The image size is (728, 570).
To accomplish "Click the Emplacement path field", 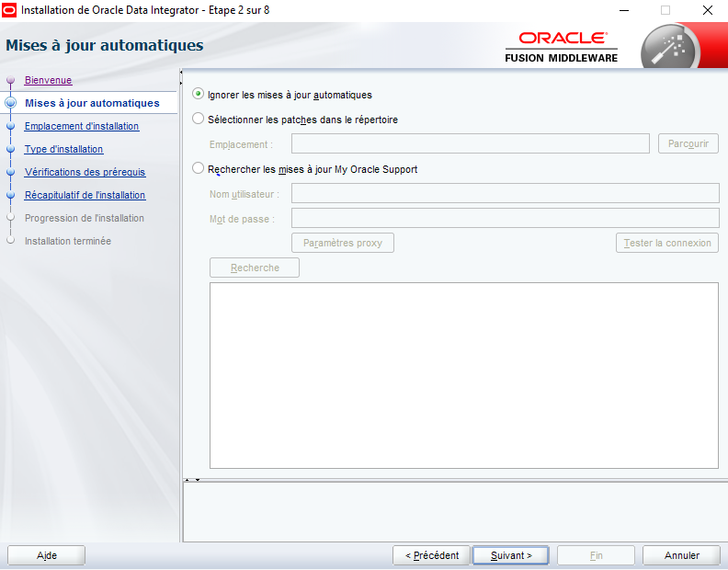I will point(471,143).
